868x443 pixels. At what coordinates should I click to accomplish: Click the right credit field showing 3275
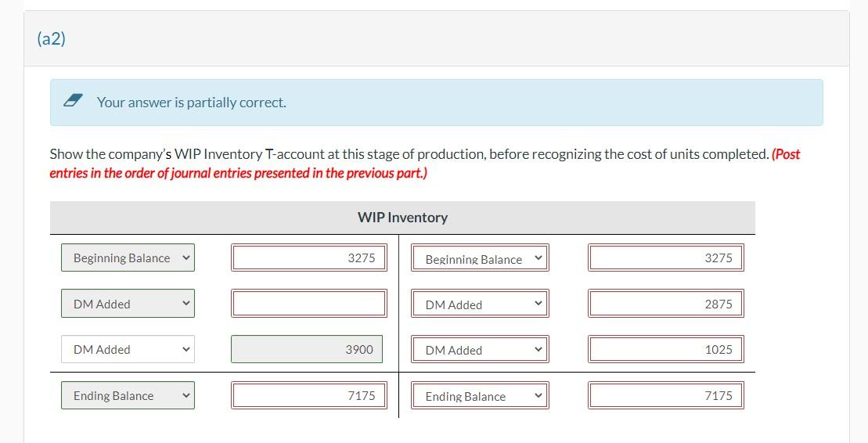click(666, 258)
